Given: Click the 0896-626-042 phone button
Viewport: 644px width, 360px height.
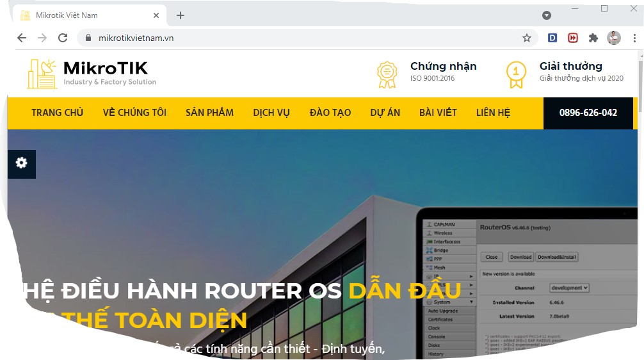Looking at the screenshot, I should (x=588, y=113).
